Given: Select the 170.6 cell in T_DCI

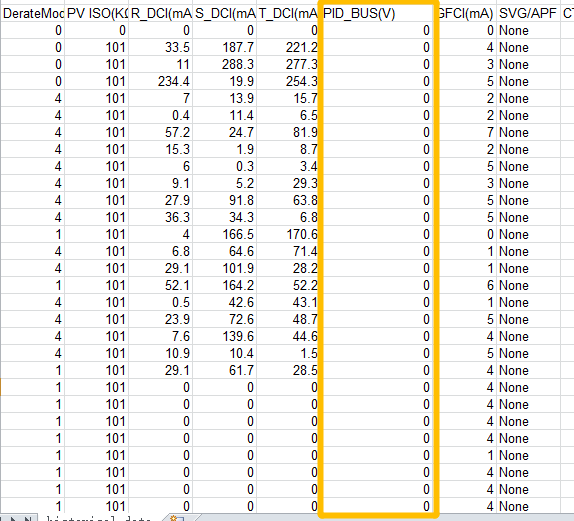Looking at the screenshot, I should click(x=288, y=234).
